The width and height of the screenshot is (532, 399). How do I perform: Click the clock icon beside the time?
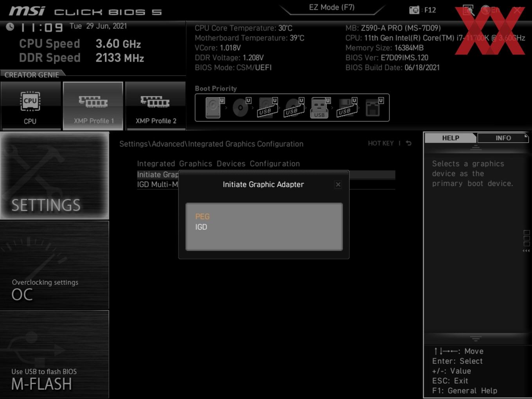click(x=10, y=27)
